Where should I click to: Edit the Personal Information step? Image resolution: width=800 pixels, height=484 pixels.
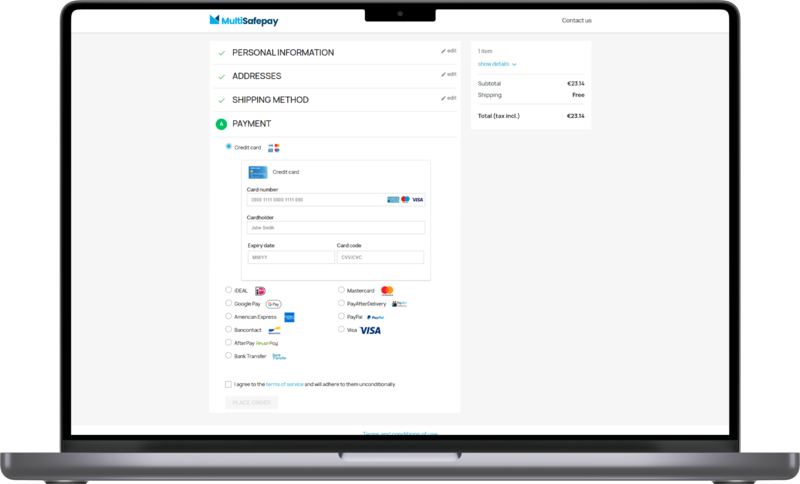449,51
